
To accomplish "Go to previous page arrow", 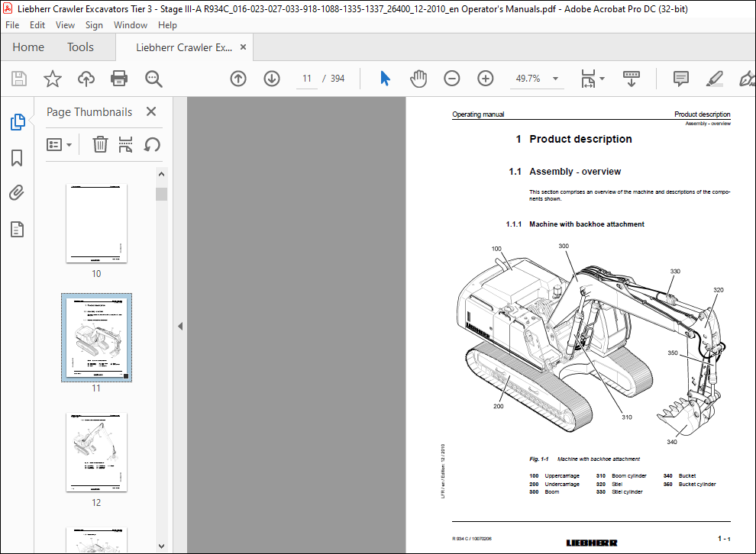I will pyautogui.click(x=238, y=79).
